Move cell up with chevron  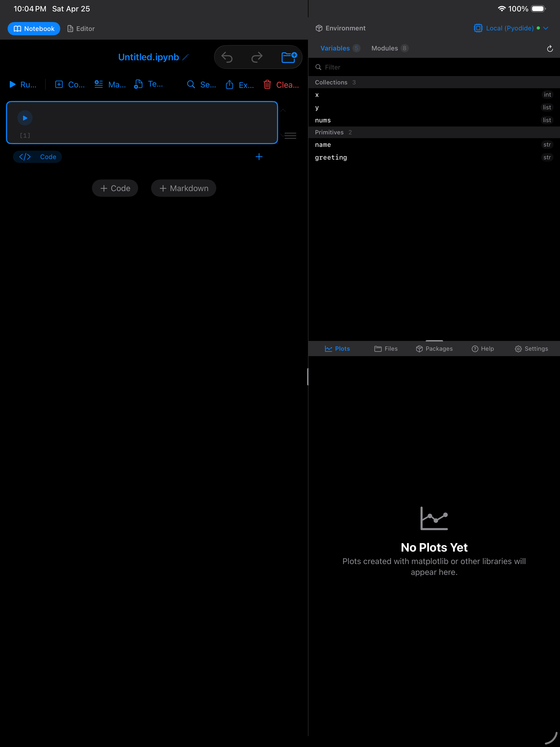coord(283,110)
